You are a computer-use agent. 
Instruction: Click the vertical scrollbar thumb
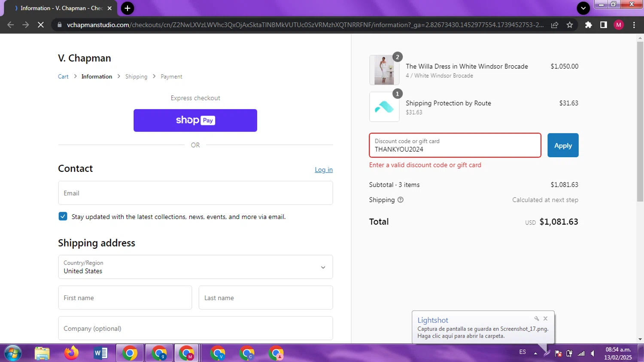[640, 122]
